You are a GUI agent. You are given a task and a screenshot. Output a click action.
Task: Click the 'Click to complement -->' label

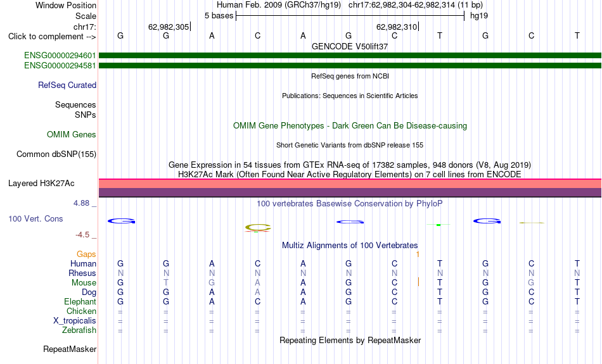(x=52, y=37)
